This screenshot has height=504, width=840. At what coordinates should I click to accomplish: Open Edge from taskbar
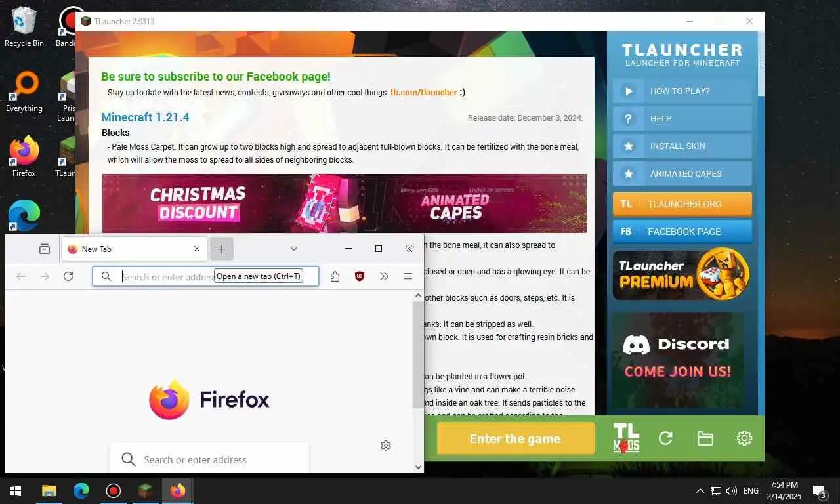point(81,491)
